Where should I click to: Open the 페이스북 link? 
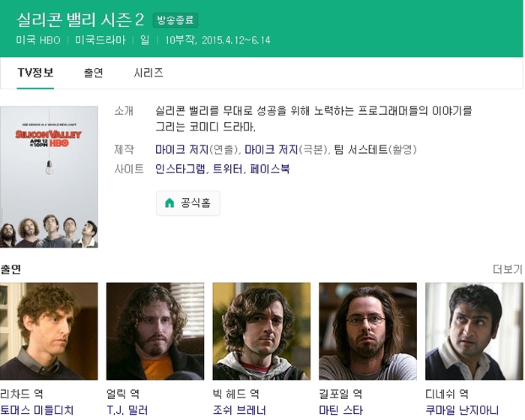[x=270, y=169]
